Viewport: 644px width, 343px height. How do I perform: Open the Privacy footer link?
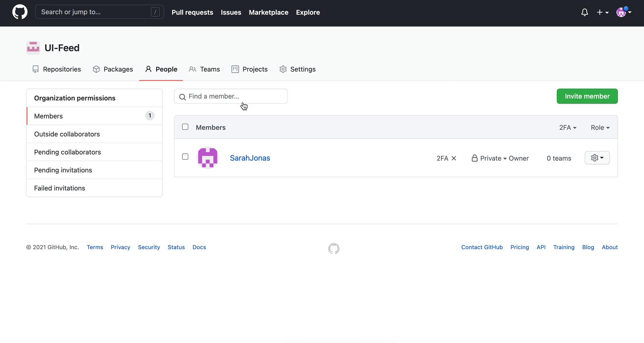click(120, 247)
